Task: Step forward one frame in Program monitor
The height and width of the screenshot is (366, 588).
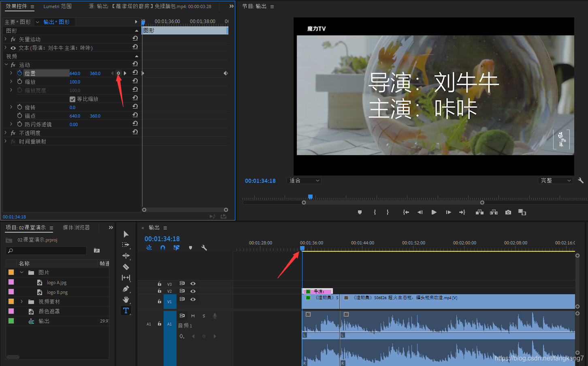Action: click(x=448, y=212)
